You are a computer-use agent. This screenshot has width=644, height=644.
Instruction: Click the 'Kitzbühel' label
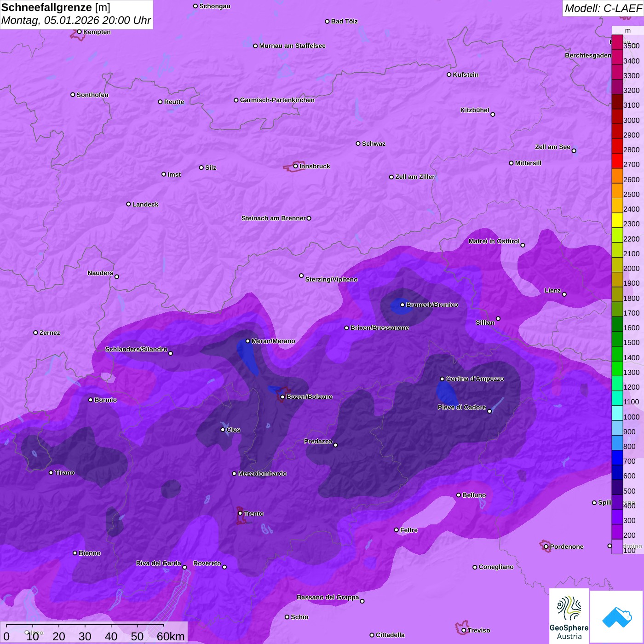point(475,110)
